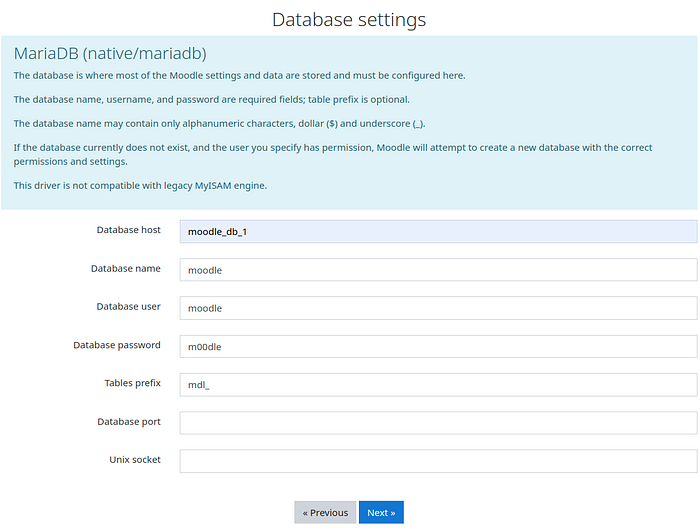Click the 'Database password' label
The height and width of the screenshot is (532, 700).
coord(117,345)
